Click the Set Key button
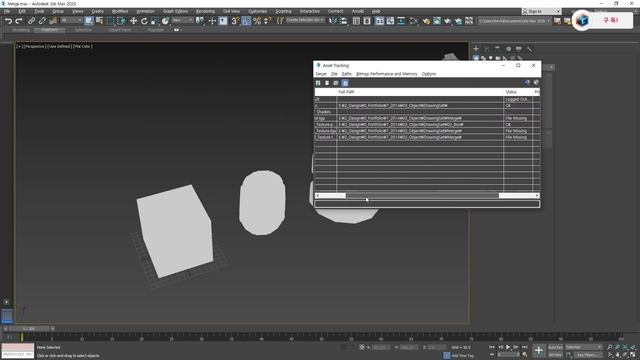The height and width of the screenshot is (360, 640). click(555, 355)
